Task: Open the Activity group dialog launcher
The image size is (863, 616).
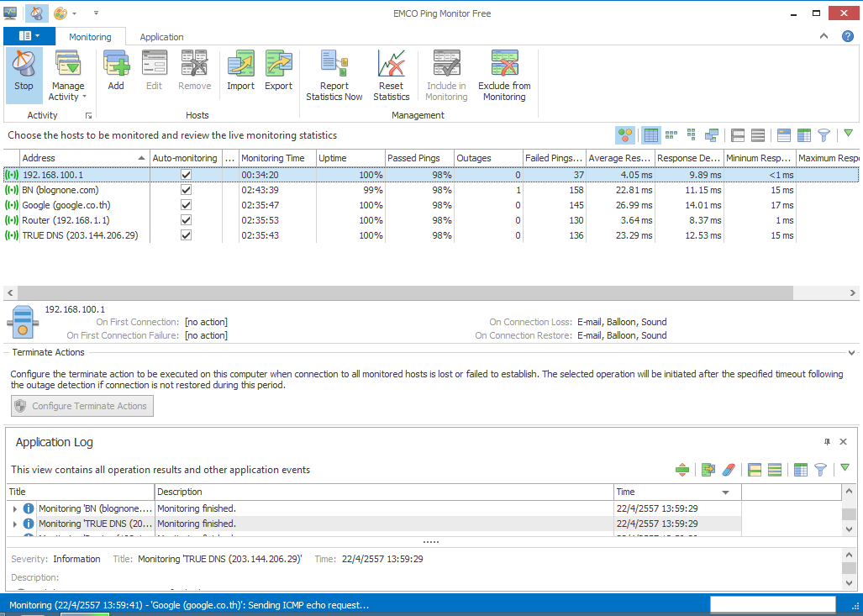Action: click(88, 116)
